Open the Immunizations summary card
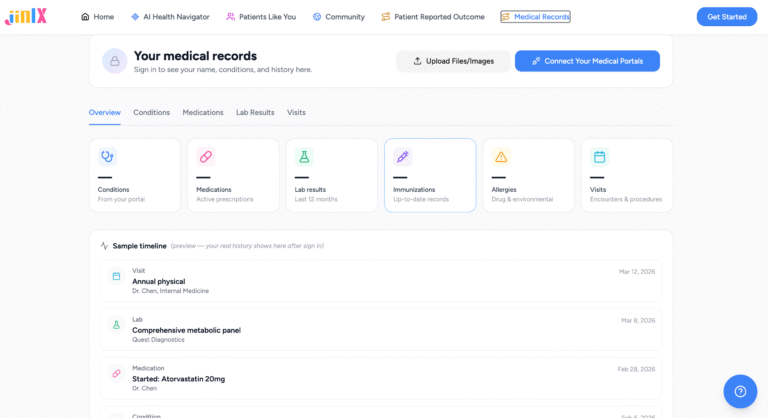 tap(430, 175)
